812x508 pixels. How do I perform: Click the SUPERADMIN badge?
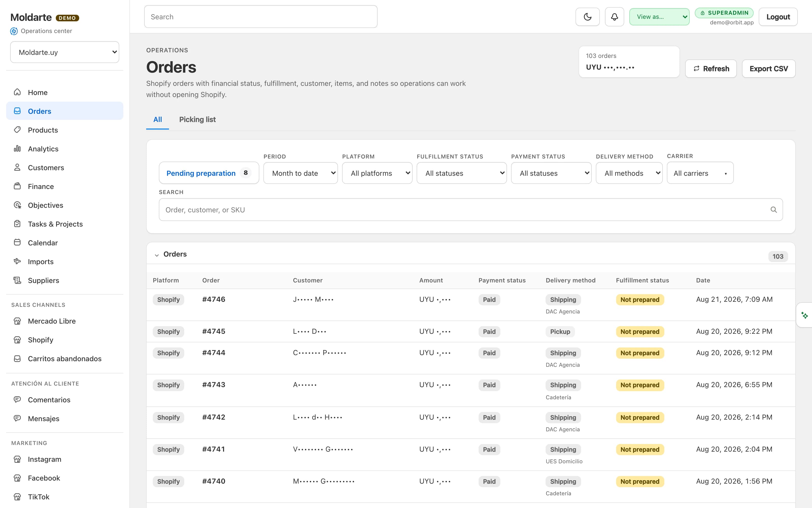(724, 13)
